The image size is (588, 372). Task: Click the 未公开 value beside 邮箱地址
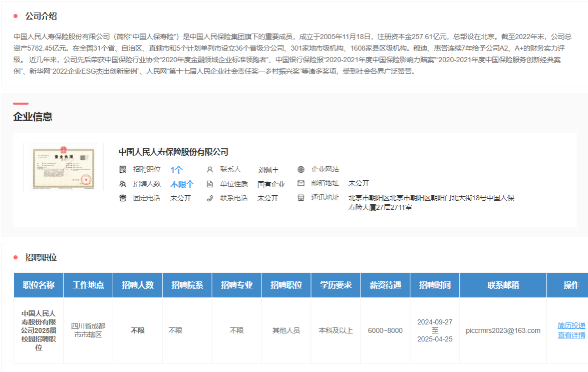359,183
